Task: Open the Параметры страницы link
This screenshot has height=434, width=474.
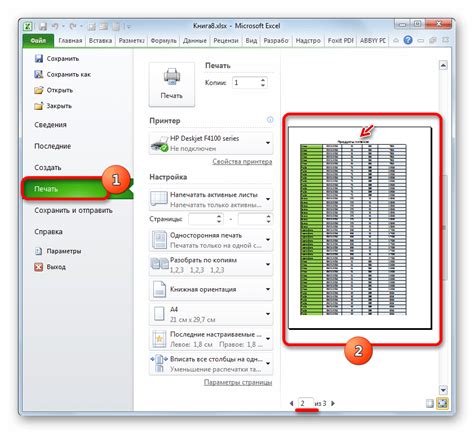Action: (x=238, y=382)
